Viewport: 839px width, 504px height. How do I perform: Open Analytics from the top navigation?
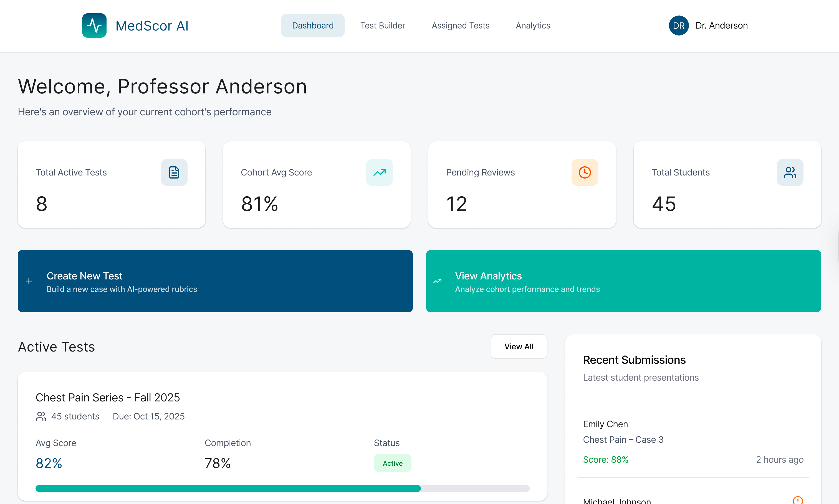[x=532, y=25]
